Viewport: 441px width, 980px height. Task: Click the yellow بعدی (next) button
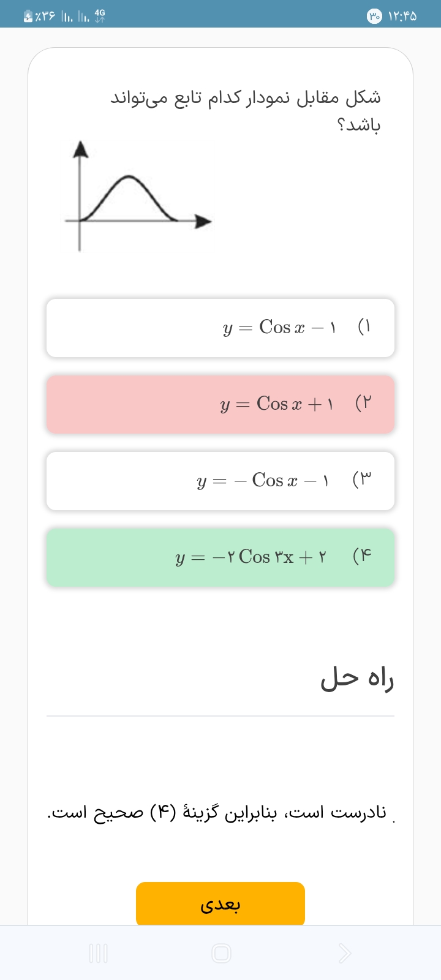[221, 904]
